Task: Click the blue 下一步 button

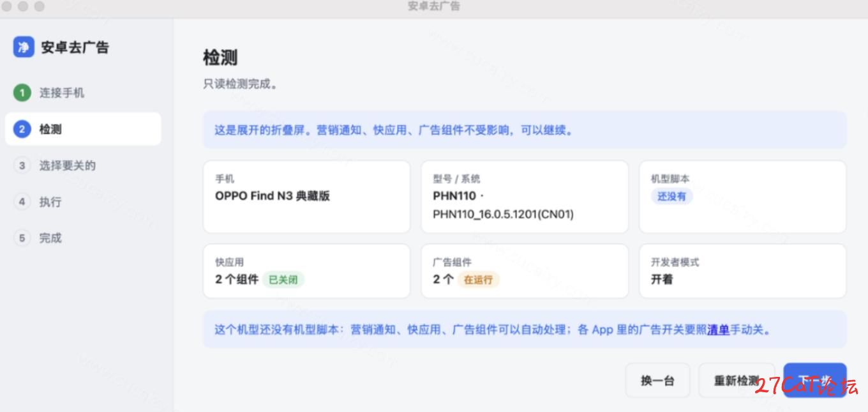Action: click(815, 381)
